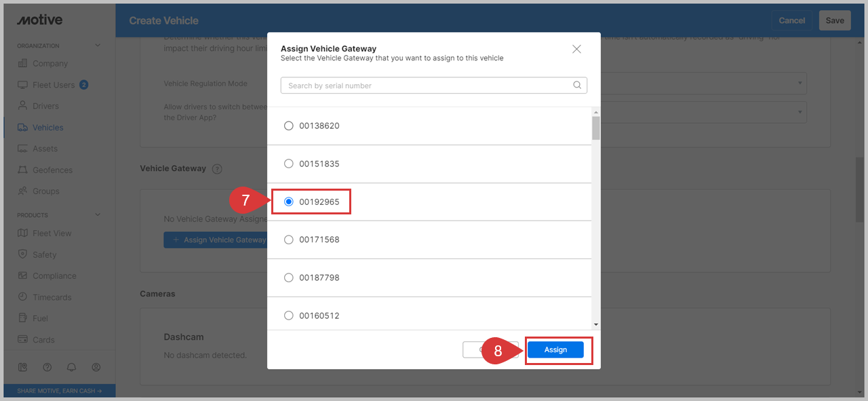Click the Assign Vehicle Gateway button behind dialog

pyautogui.click(x=216, y=240)
